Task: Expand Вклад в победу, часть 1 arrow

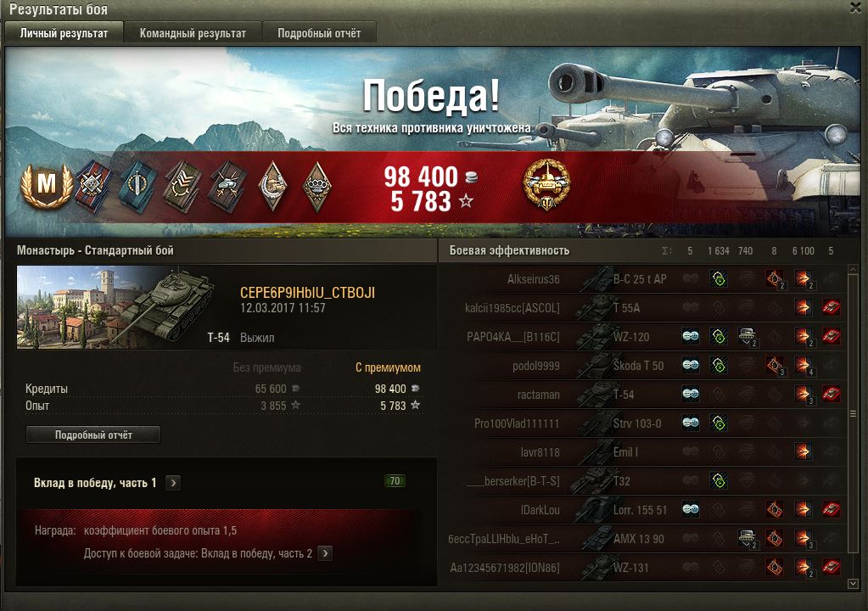Action: [x=173, y=483]
